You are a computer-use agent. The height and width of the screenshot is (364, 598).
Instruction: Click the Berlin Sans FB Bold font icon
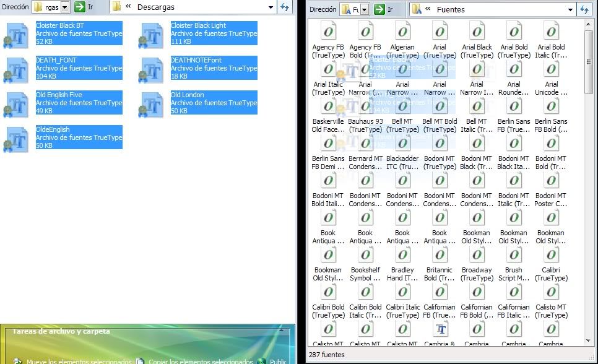point(551,106)
